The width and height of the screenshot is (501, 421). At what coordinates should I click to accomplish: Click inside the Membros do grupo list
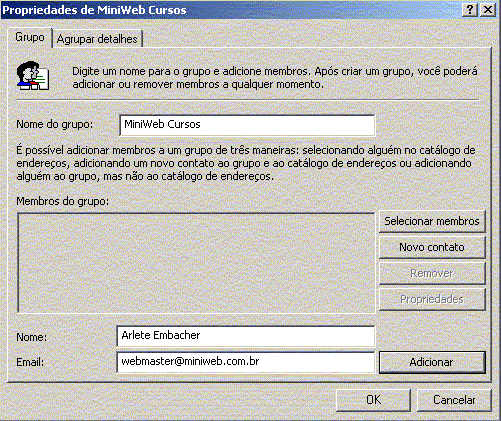click(196, 263)
